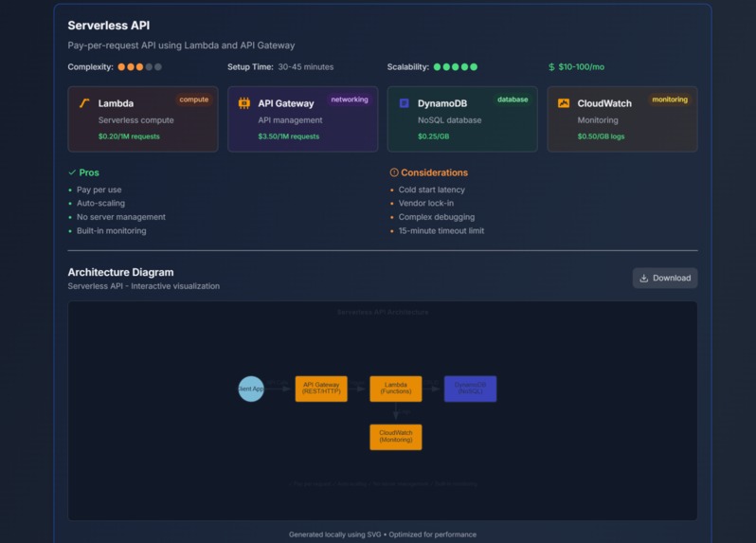Click 'Serverless compute' subtitle

[136, 120]
